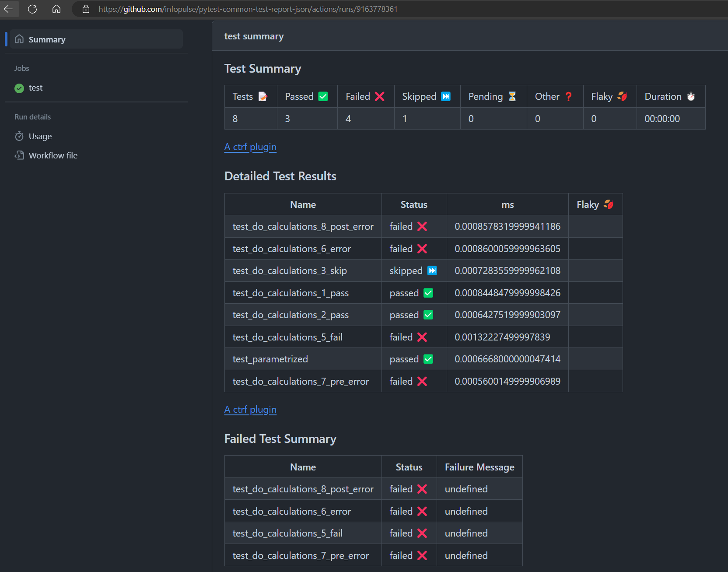The width and height of the screenshot is (728, 572).
Task: Click red X for test_do_calculations_6_error in detailed results
Action: [x=422, y=249]
